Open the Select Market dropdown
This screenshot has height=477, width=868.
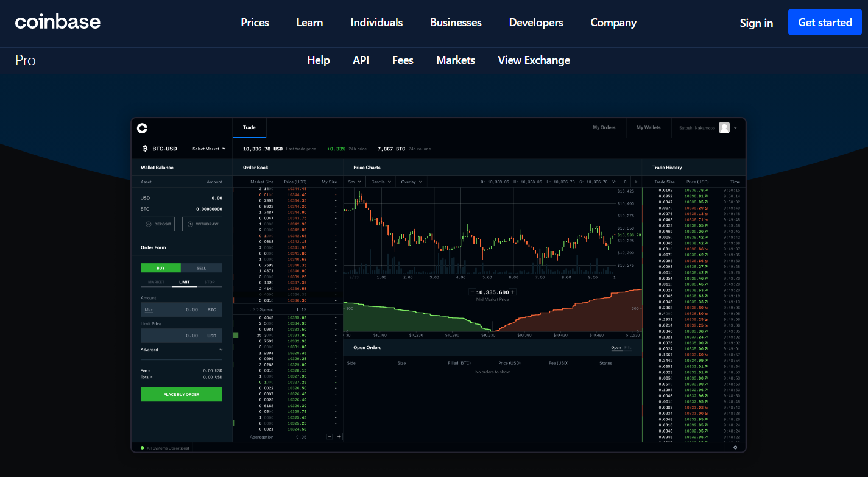(209, 149)
